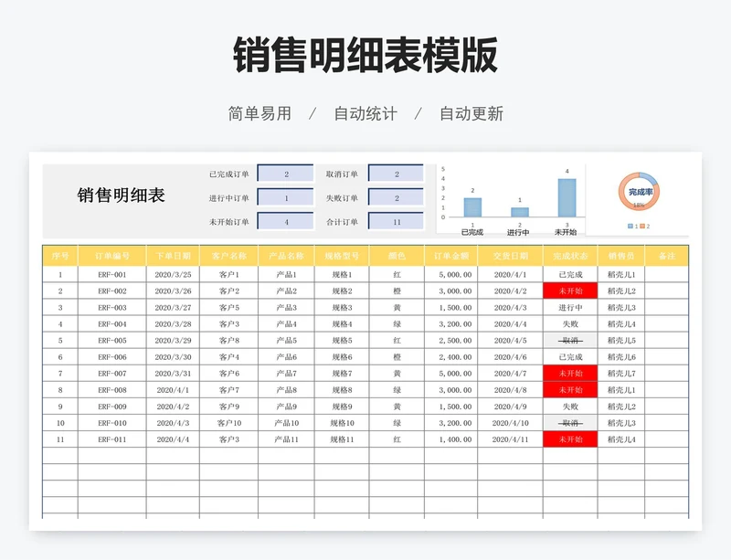Select the 进行中订单 value field

pos(286,197)
